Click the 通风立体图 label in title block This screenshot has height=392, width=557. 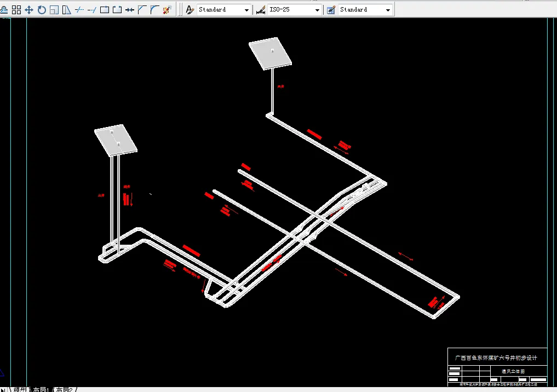click(513, 371)
